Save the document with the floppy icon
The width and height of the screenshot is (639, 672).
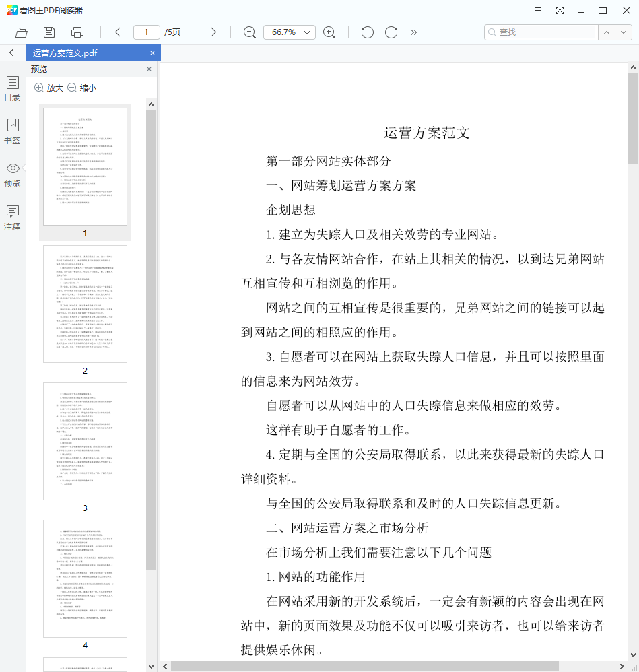(49, 32)
